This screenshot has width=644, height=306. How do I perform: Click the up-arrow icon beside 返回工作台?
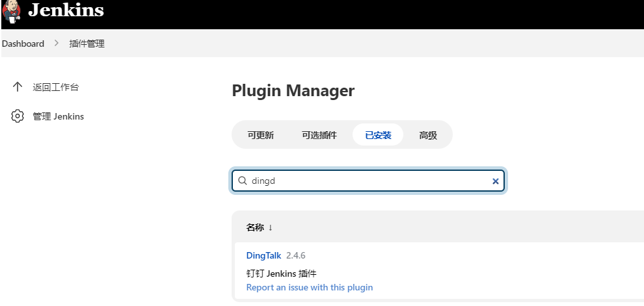tap(18, 87)
